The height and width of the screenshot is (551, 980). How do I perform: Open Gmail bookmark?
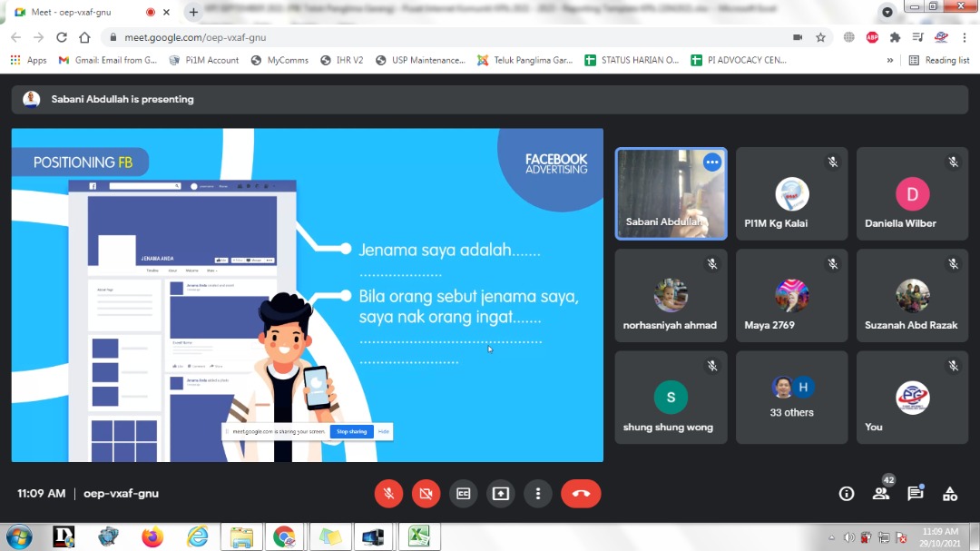pyautogui.click(x=107, y=60)
